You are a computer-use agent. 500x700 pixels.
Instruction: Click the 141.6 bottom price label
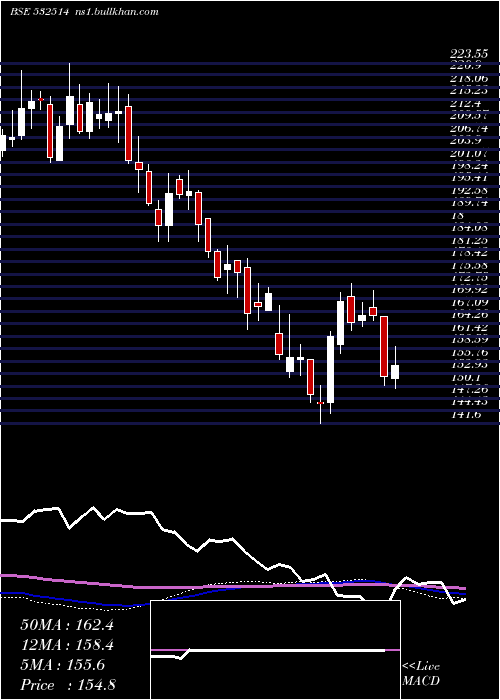(468, 415)
